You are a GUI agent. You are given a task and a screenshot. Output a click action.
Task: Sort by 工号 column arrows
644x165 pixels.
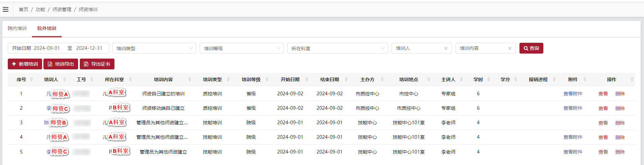pyautogui.click(x=92, y=79)
